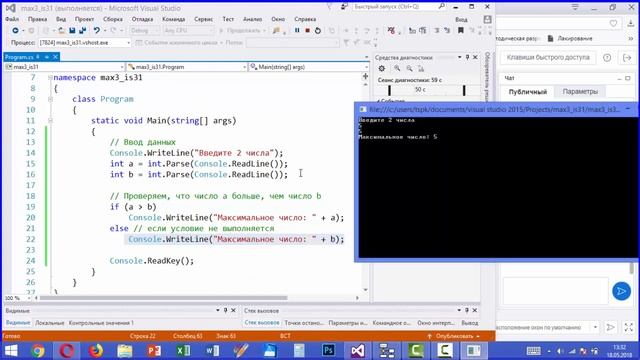Select the Параметры tab in chat panel

580,92
